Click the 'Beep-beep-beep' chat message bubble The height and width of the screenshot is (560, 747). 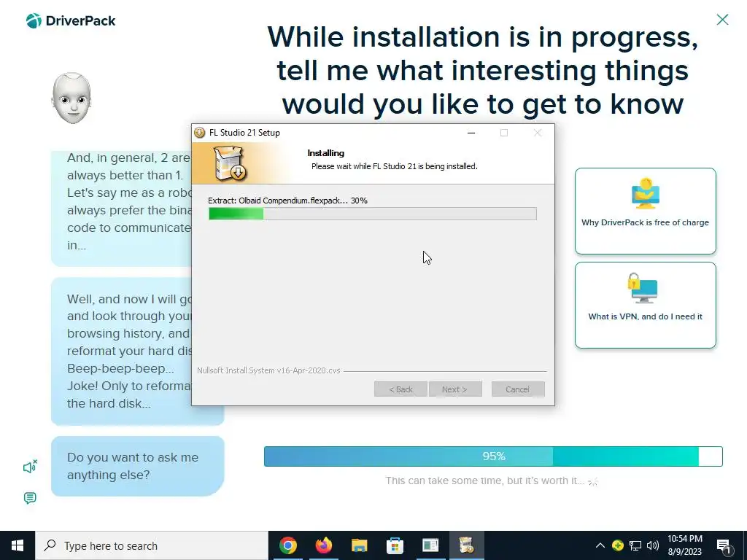point(122,351)
